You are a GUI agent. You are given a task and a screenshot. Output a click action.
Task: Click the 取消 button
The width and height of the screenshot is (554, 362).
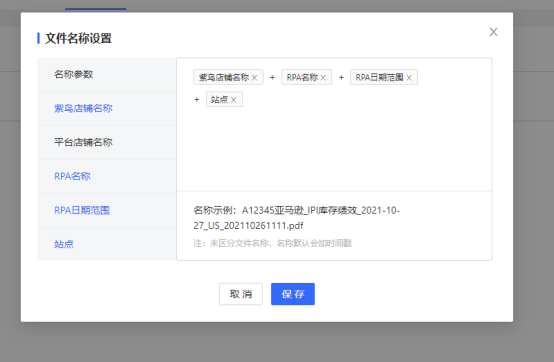(241, 294)
